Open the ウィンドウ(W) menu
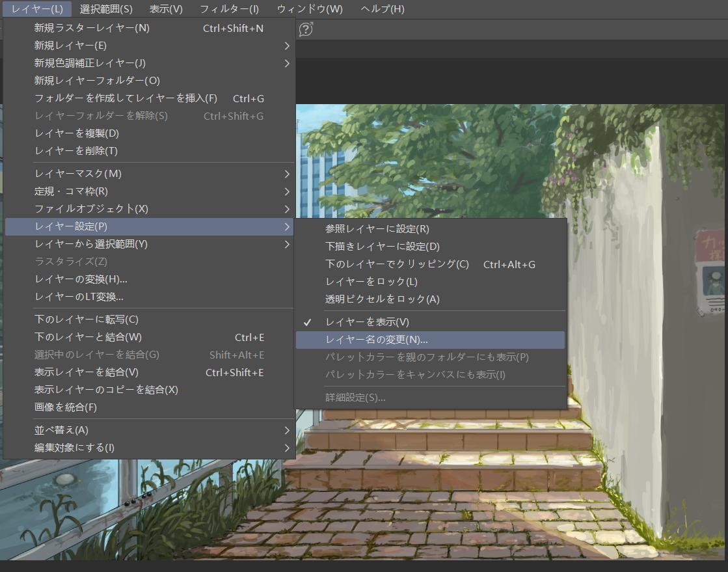The image size is (728, 572). (x=310, y=9)
